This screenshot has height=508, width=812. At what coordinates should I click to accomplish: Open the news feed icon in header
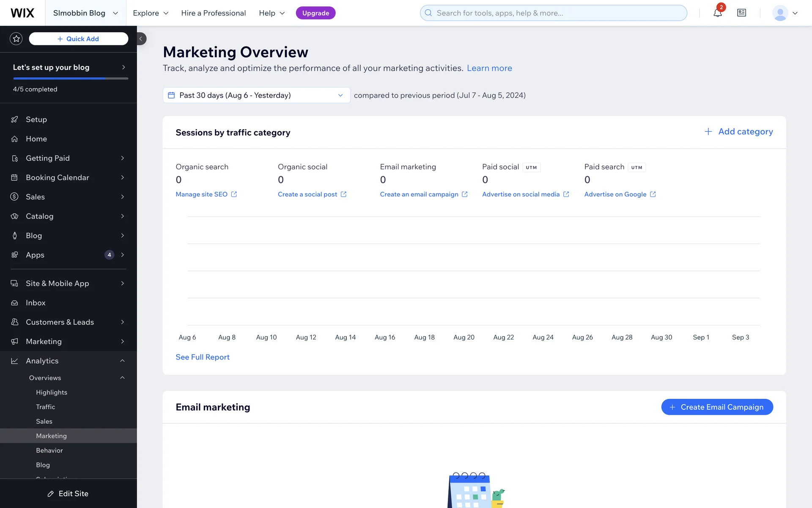pyautogui.click(x=741, y=13)
